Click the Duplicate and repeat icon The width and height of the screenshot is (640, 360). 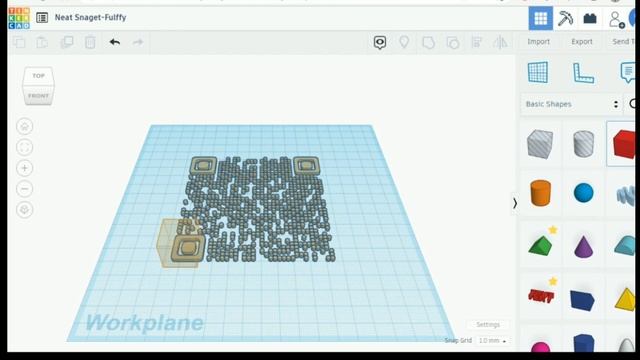[x=67, y=42]
